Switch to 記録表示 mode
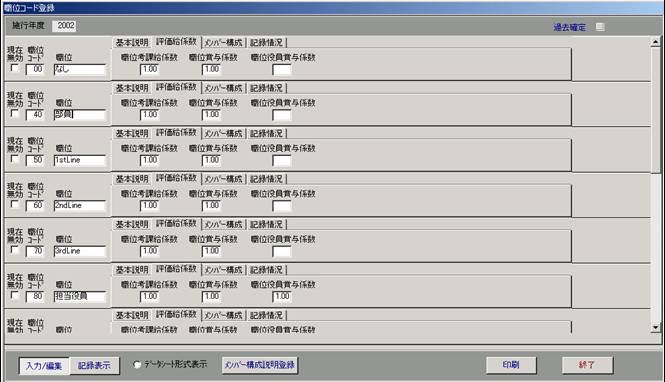Screen dimensions: 665x382 94,365
